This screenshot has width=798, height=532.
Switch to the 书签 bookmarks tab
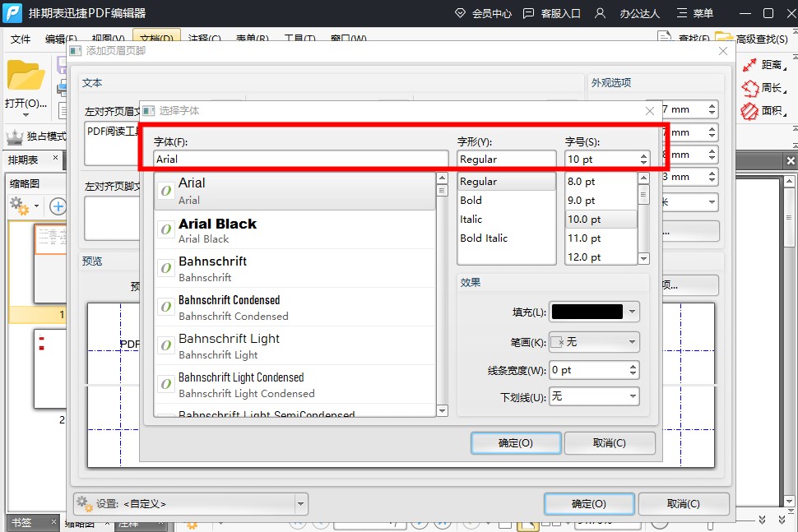21,523
